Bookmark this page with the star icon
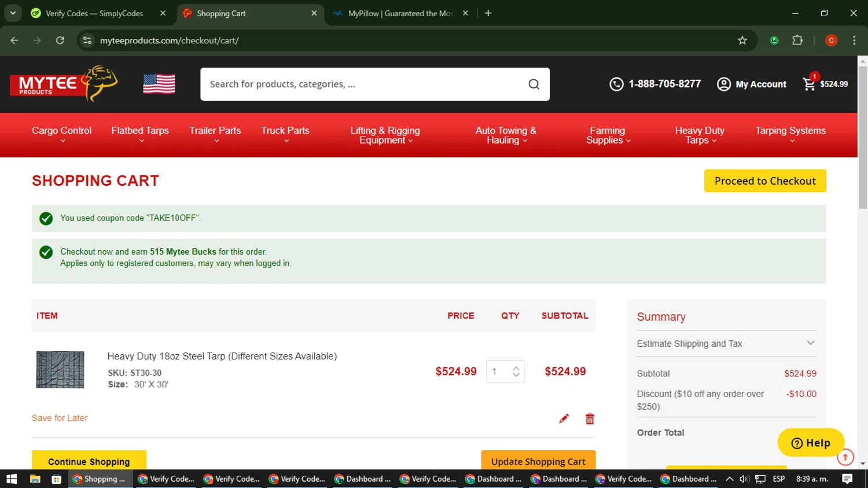868x488 pixels. (742, 41)
